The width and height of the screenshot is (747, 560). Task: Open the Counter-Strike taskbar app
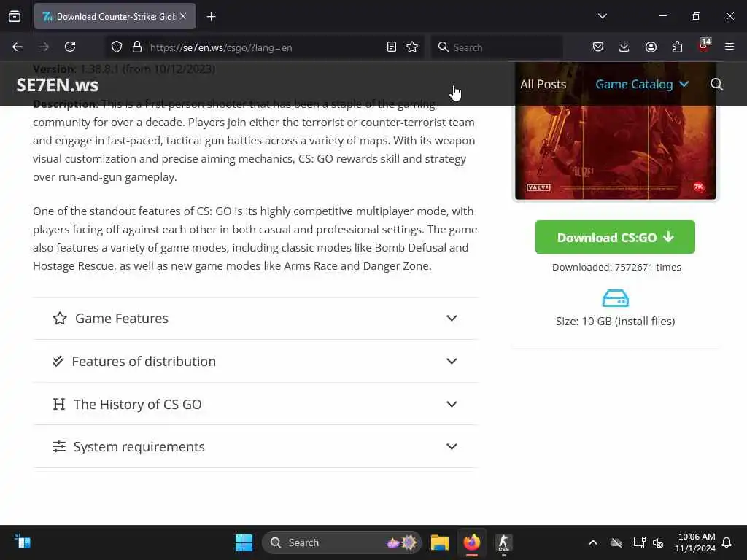[503, 542]
